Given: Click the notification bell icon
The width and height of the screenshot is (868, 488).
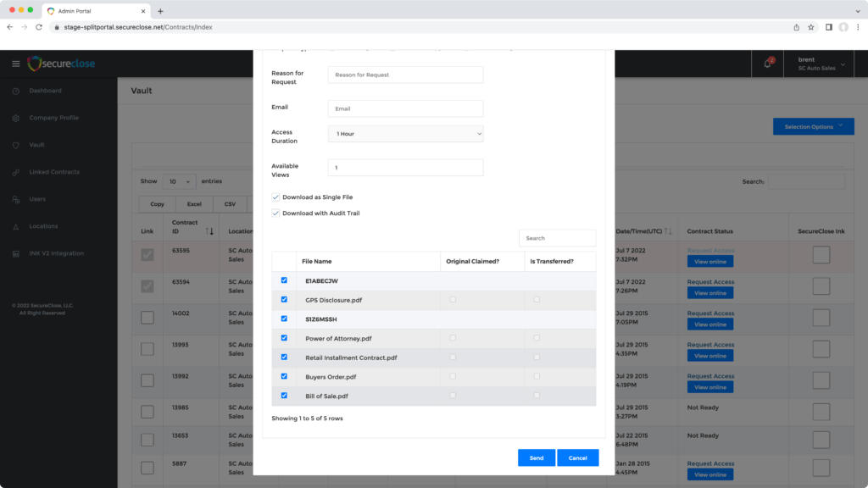Looking at the screenshot, I should [x=768, y=64].
